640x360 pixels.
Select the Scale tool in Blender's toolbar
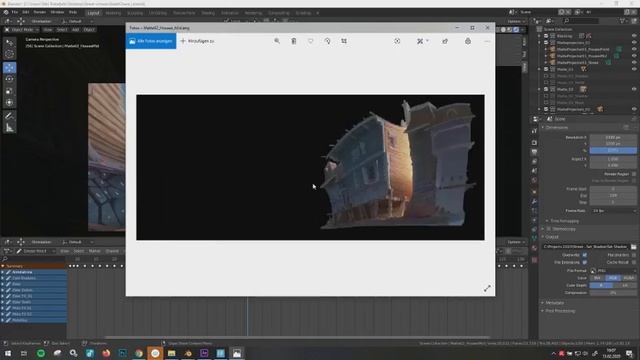pos(9,91)
